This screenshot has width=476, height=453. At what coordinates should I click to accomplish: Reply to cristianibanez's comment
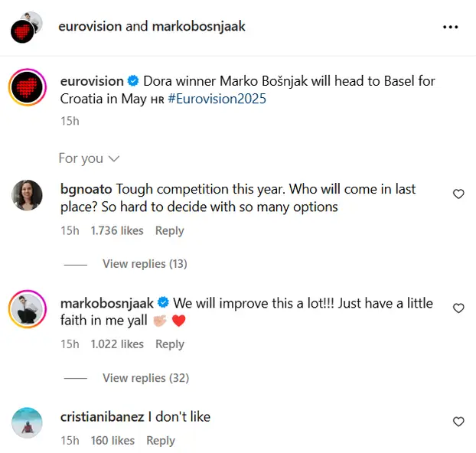(161, 440)
